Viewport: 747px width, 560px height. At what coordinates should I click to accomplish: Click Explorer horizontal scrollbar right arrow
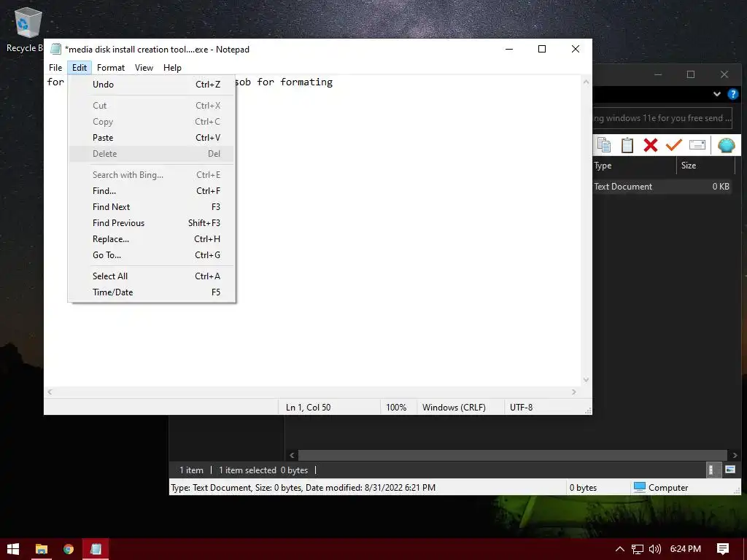click(735, 455)
